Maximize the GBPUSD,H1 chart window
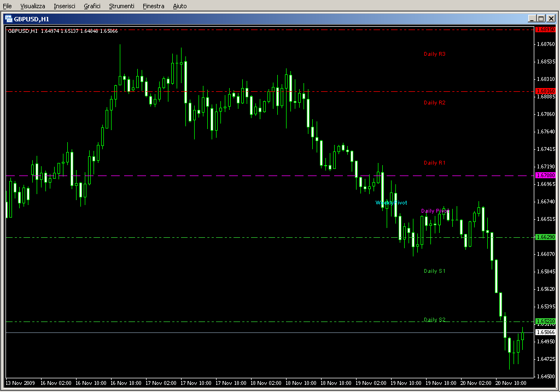The height and width of the screenshot is (392, 560). tap(541, 19)
